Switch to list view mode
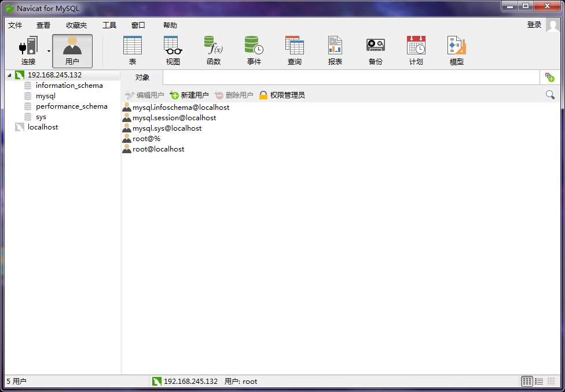This screenshot has height=392, width=565. [539, 381]
